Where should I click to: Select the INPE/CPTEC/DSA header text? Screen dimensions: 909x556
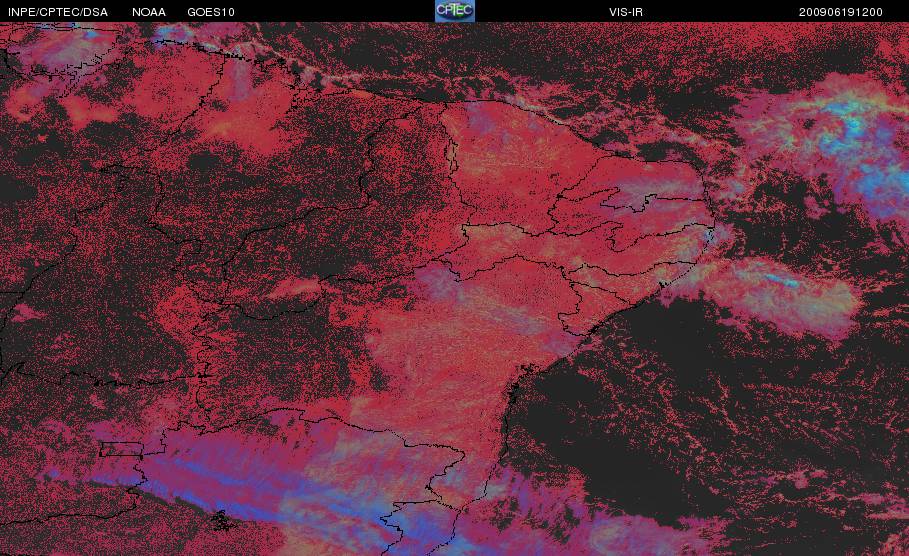58,12
